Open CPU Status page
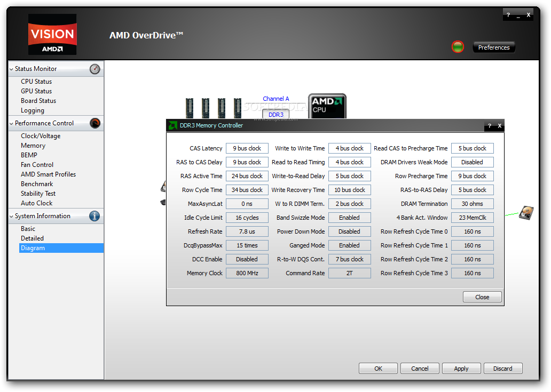The width and height of the screenshot is (551, 392). point(36,82)
